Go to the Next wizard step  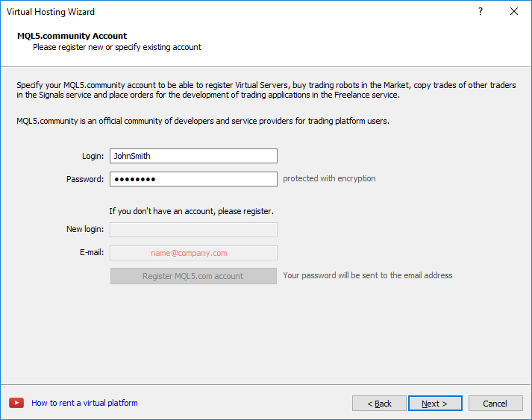click(435, 404)
